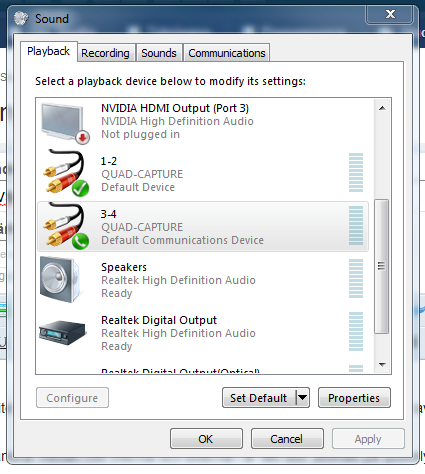This screenshot has width=425, height=474.
Task: Click the level meter of device 1-2
Action: point(356,173)
